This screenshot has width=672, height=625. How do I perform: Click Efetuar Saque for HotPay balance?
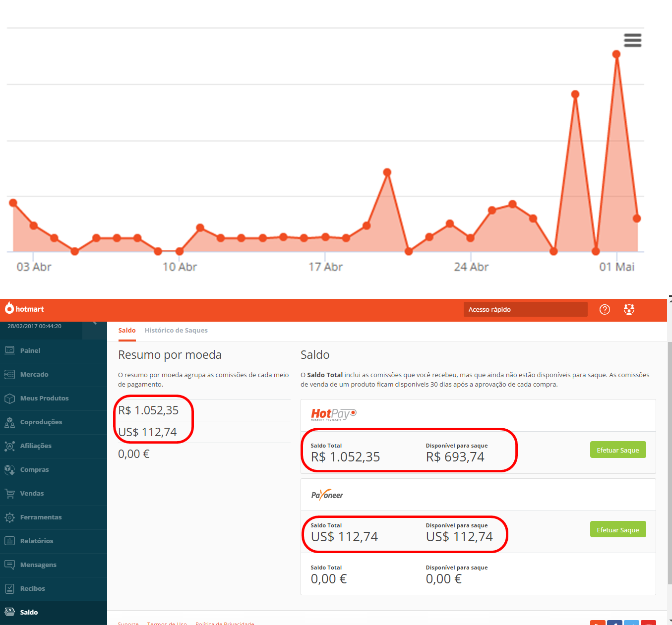pyautogui.click(x=618, y=450)
